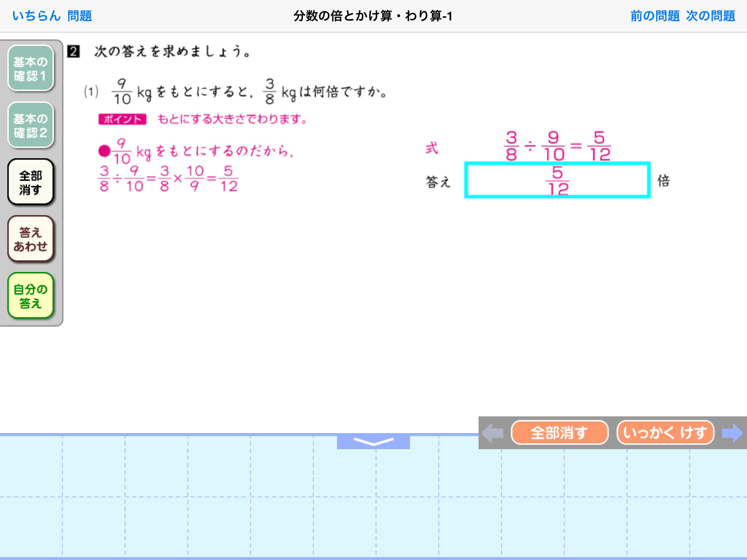The height and width of the screenshot is (560, 747).
Task: Select 基本の確認1 sidebar button
Action: (31, 68)
